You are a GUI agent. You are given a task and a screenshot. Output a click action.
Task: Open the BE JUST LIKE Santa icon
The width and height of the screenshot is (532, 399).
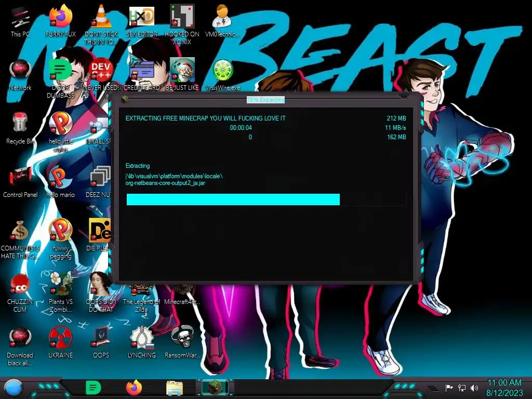[182, 70]
